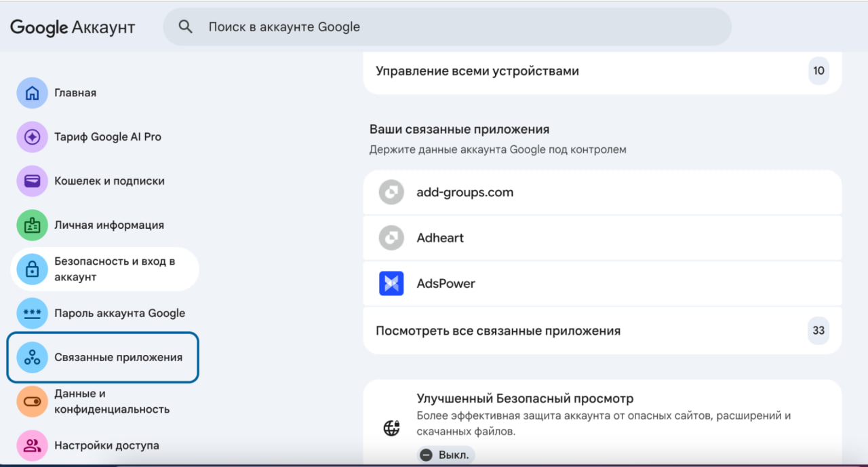
Task: Open the AdsPower connected app row
Action: 602,284
